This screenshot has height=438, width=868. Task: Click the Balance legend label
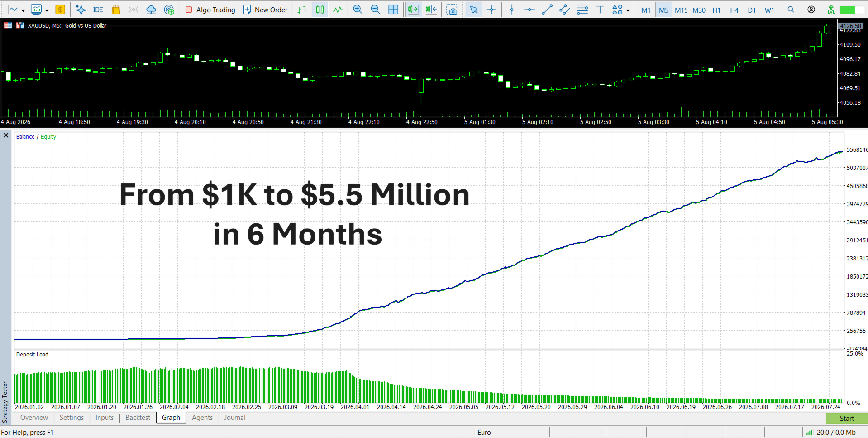pos(25,137)
